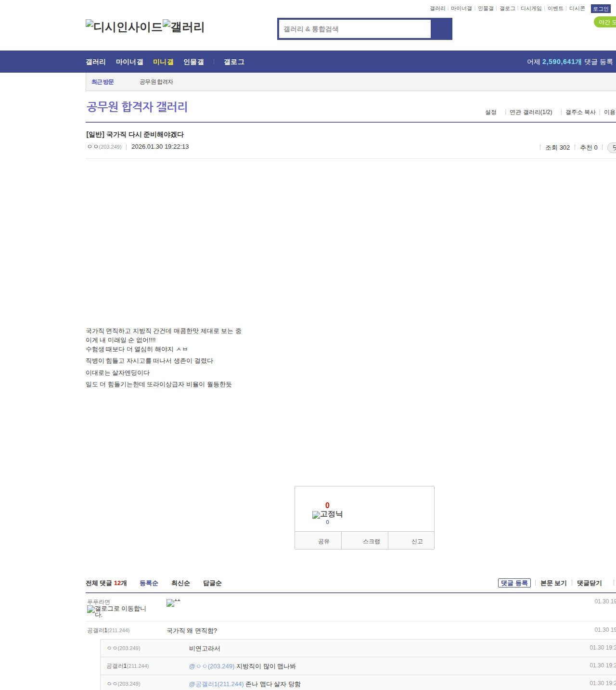Click the DCInside logo image
Screen dimensions: 616x690
click(x=124, y=27)
